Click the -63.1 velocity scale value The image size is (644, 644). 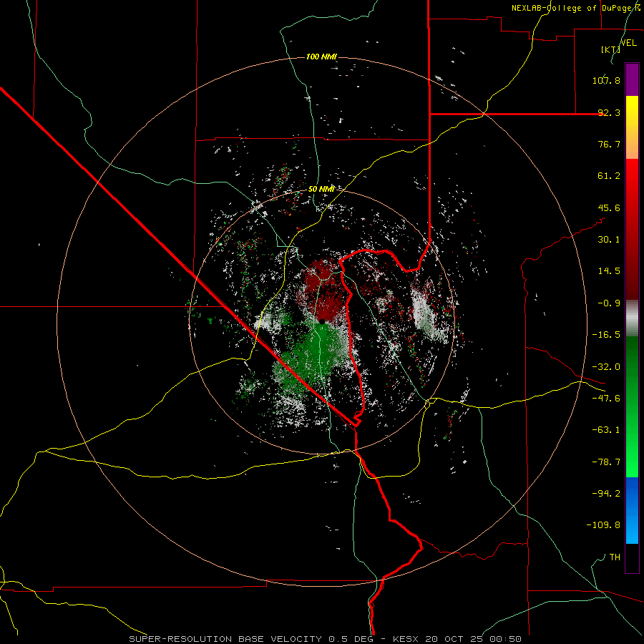606,430
